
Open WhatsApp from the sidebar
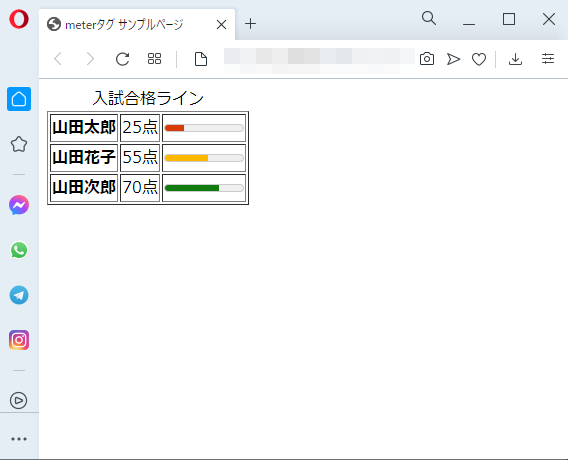(19, 250)
